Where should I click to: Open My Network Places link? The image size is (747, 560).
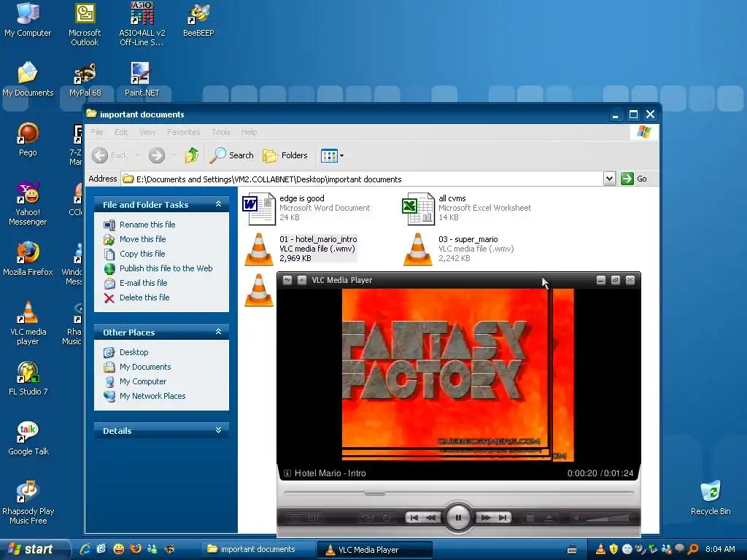click(152, 396)
